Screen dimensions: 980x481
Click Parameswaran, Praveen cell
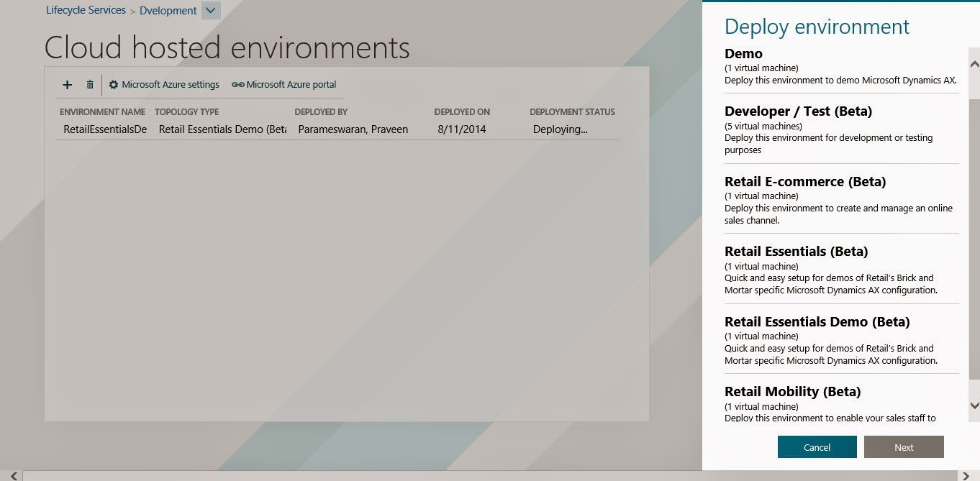coord(353,129)
